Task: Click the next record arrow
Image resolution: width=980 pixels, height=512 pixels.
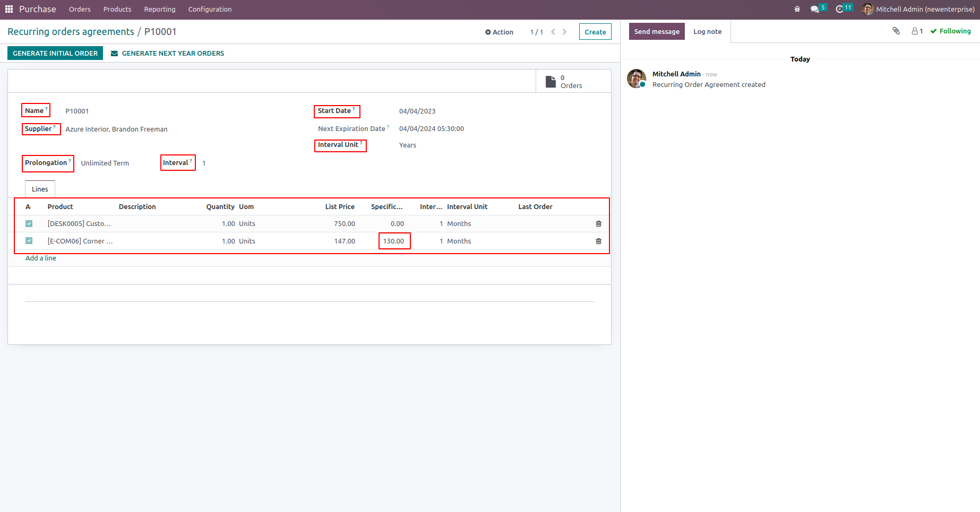Action: pos(564,32)
